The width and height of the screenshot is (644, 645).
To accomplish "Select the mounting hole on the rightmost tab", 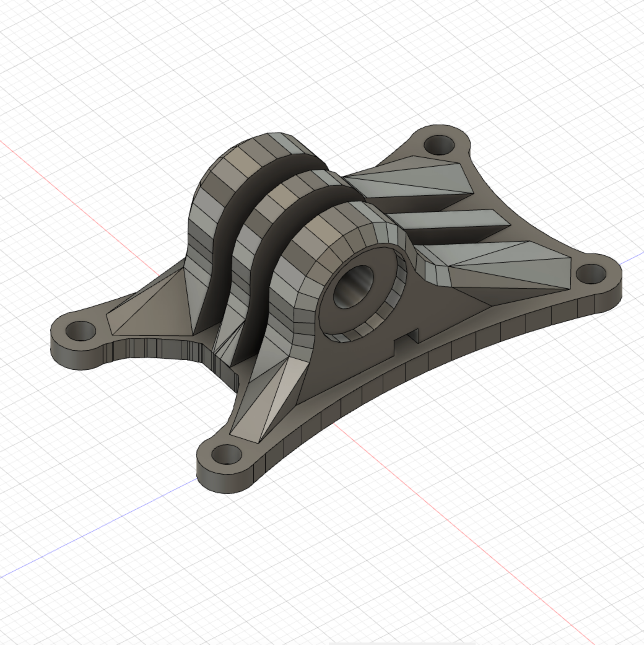I will pos(591,274).
